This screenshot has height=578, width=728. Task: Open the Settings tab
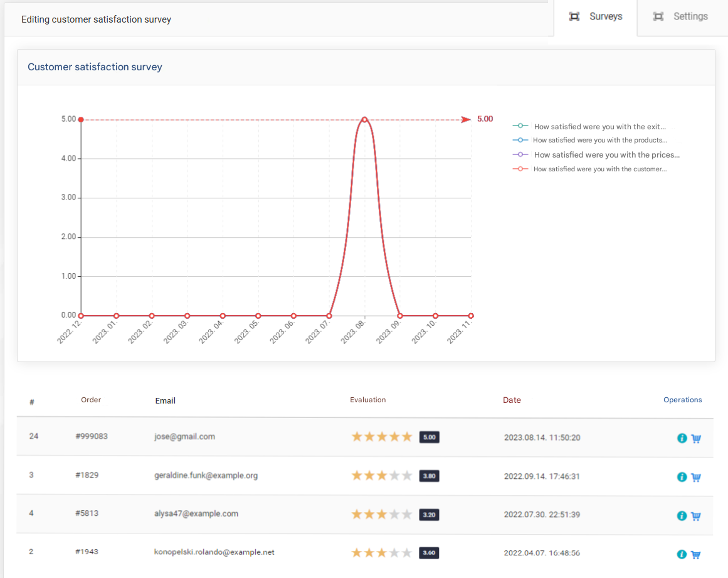(681, 17)
